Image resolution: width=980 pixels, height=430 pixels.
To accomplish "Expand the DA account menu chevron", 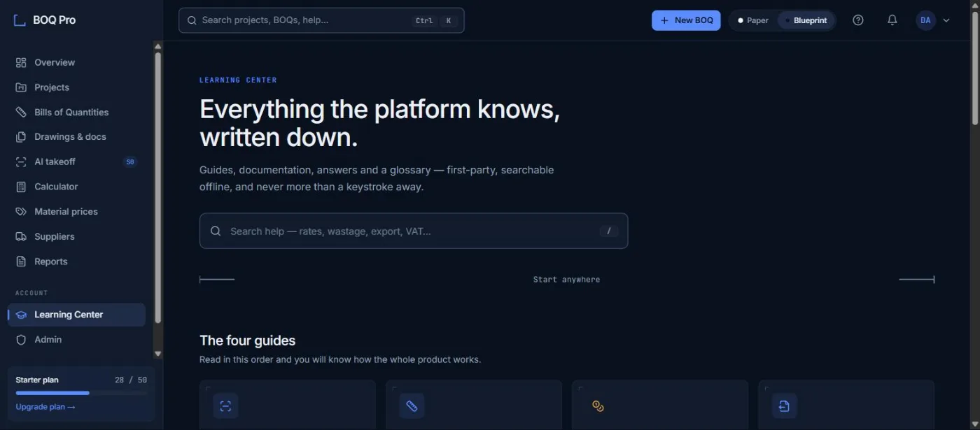I will [x=946, y=20].
